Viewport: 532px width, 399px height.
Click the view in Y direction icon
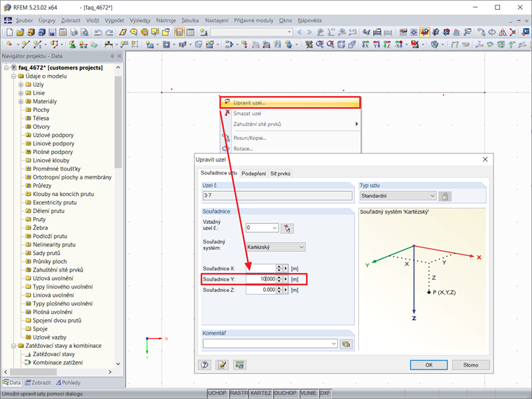click(x=377, y=44)
